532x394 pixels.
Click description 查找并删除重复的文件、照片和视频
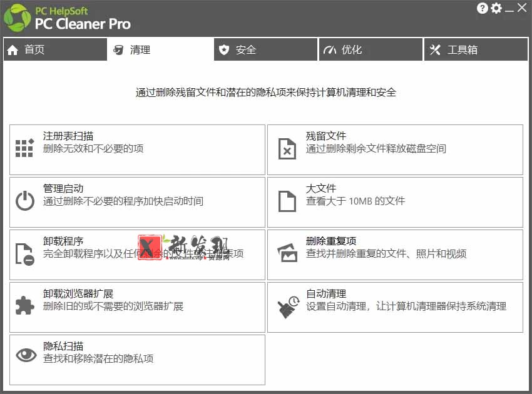tap(386, 254)
